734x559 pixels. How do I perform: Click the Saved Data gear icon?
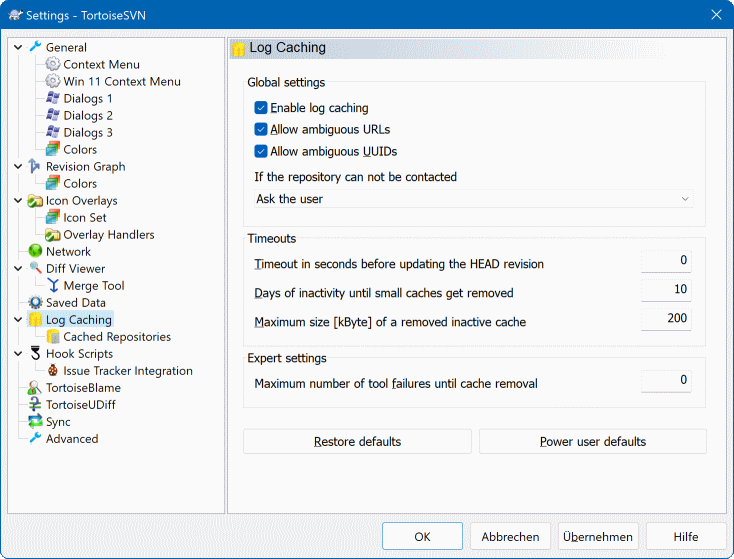tap(35, 302)
